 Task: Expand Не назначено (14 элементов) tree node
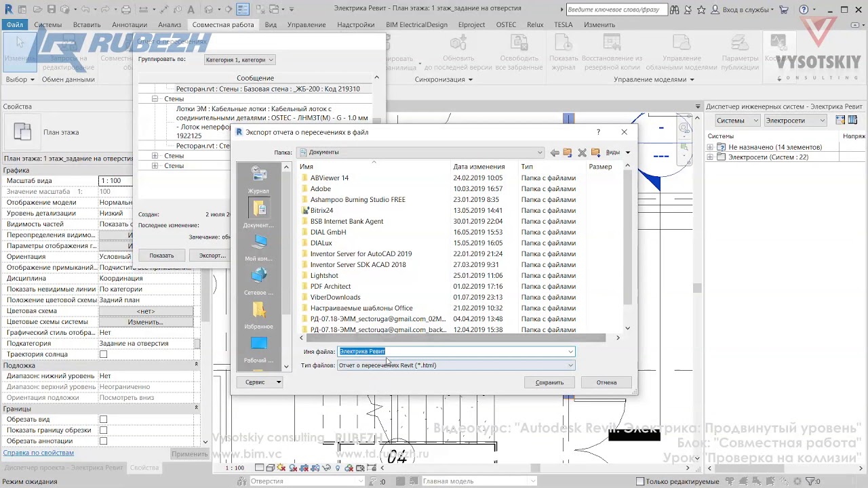coord(711,147)
